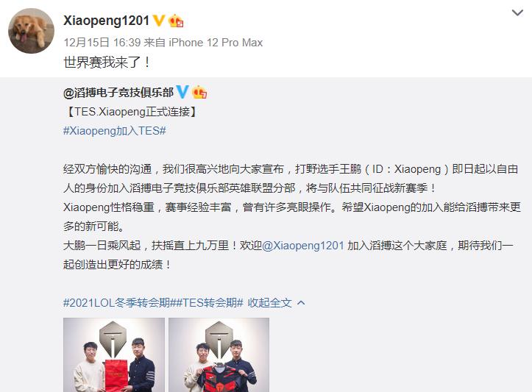The width and height of the screenshot is (532, 392).
Task: Click the post text 世界赛我来了！
Action: click(x=107, y=63)
